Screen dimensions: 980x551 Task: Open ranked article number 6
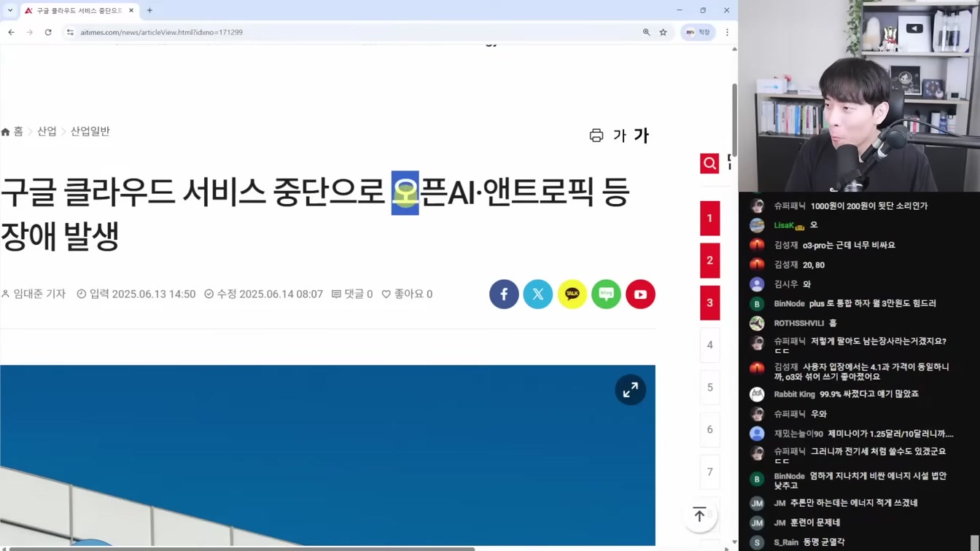click(x=709, y=429)
